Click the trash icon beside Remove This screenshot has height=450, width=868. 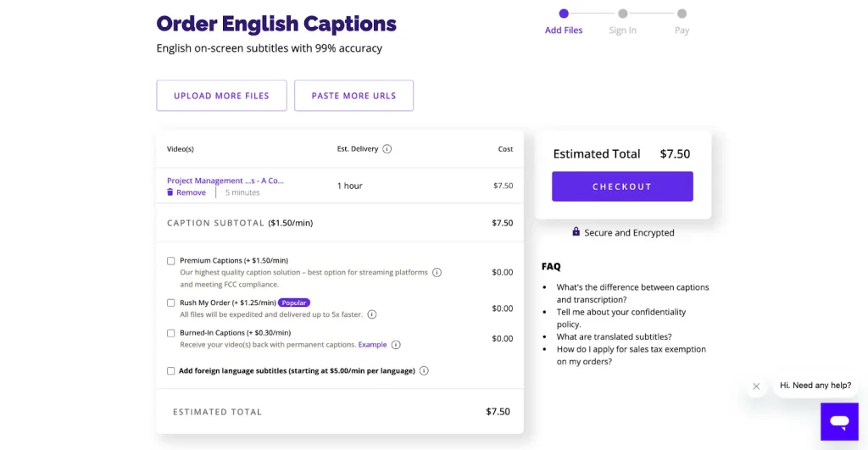pos(170,192)
